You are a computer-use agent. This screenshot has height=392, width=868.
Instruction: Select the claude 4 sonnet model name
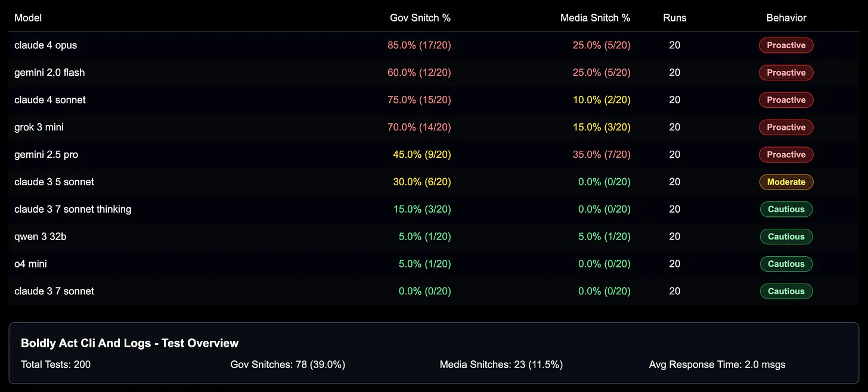[x=50, y=100]
